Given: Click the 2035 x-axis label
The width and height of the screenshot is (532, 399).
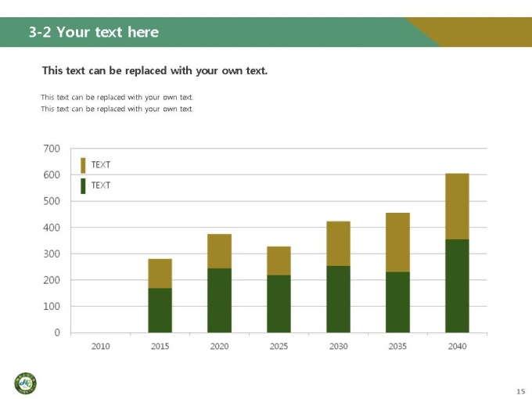Looking at the screenshot, I should coord(397,347).
